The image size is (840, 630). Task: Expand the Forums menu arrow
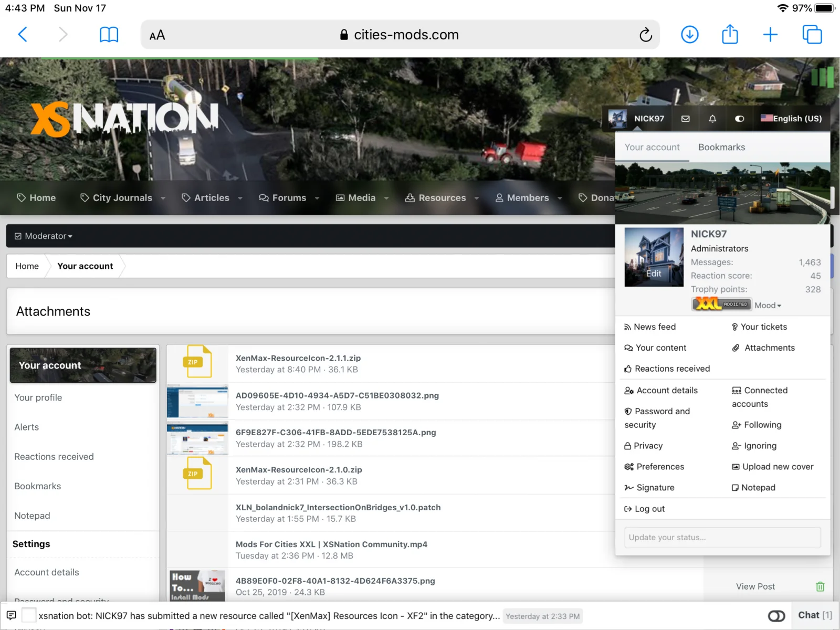click(x=317, y=198)
